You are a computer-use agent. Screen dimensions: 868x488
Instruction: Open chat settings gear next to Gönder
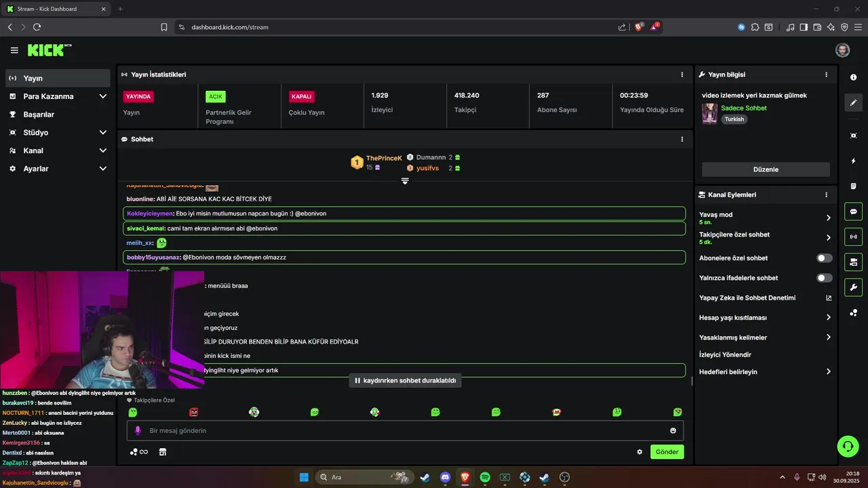[639, 452]
